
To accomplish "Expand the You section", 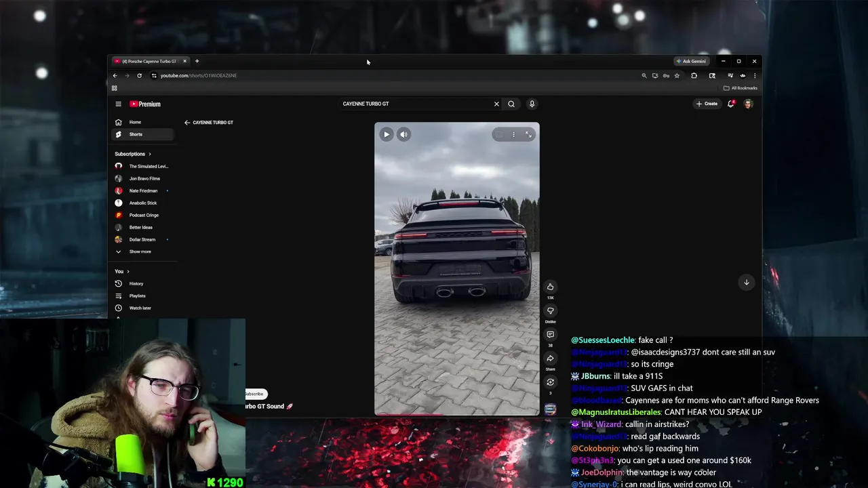I will point(122,271).
